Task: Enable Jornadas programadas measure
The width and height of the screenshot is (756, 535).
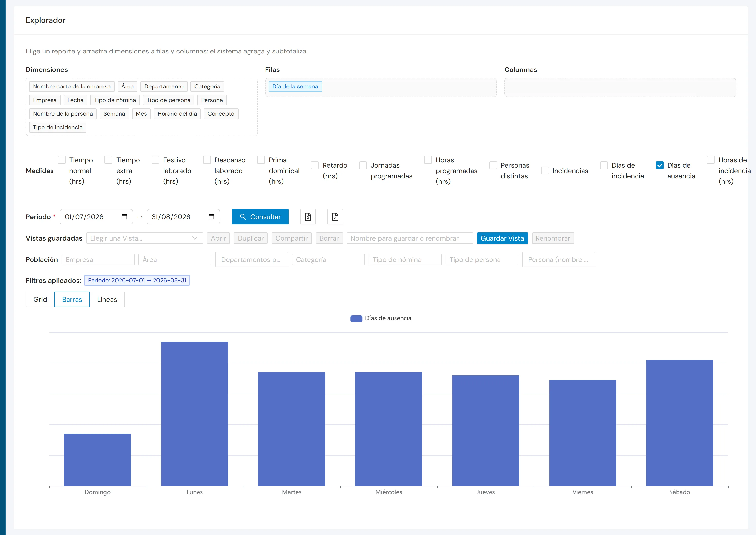Action: click(363, 165)
